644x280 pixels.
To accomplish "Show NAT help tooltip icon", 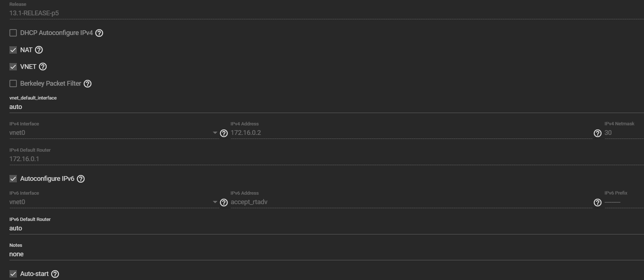I will pyautogui.click(x=39, y=50).
